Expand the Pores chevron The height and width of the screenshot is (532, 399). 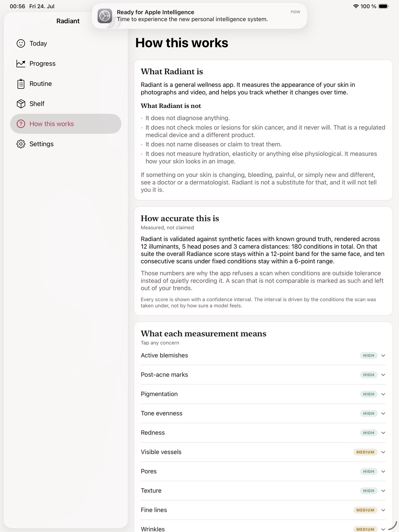(383, 471)
